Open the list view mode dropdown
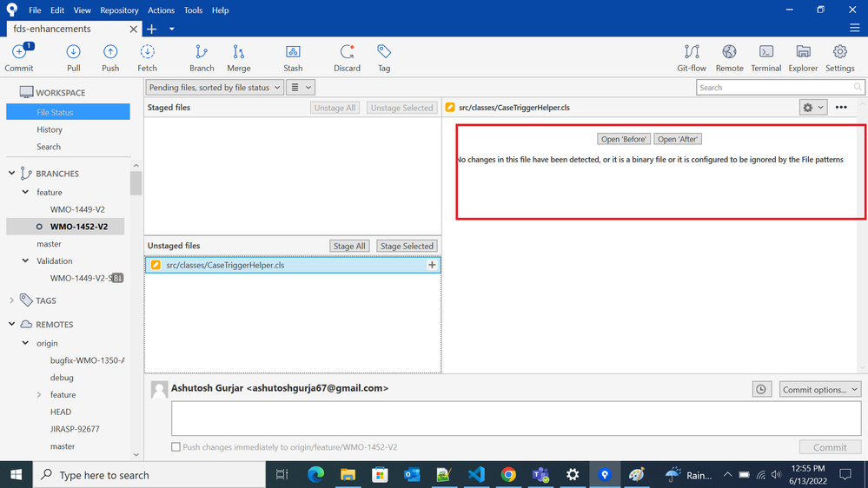The image size is (868, 488). [301, 88]
